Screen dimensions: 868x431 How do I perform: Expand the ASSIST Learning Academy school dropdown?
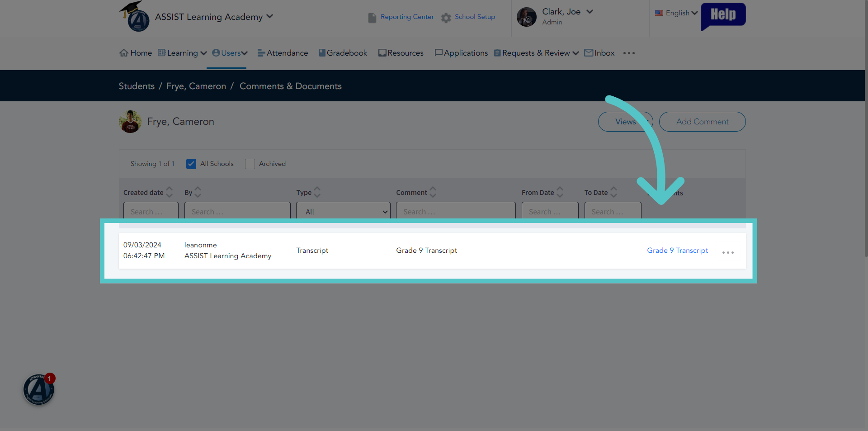coord(270,16)
